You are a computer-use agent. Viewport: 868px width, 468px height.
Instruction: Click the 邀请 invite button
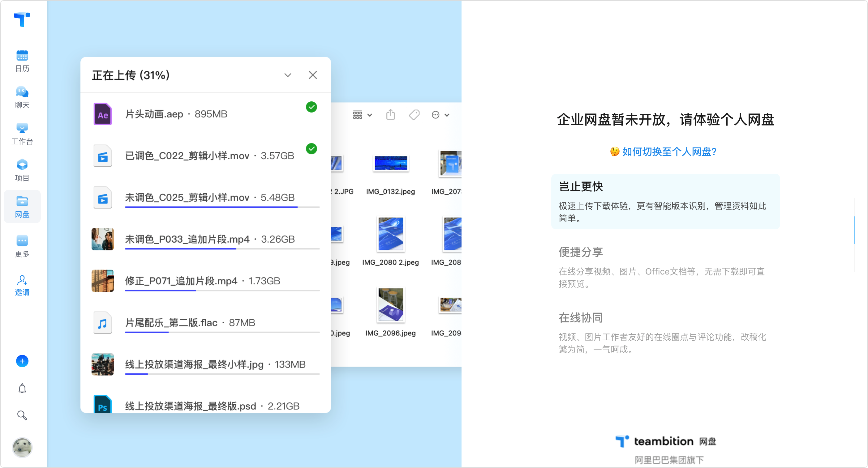(22, 285)
